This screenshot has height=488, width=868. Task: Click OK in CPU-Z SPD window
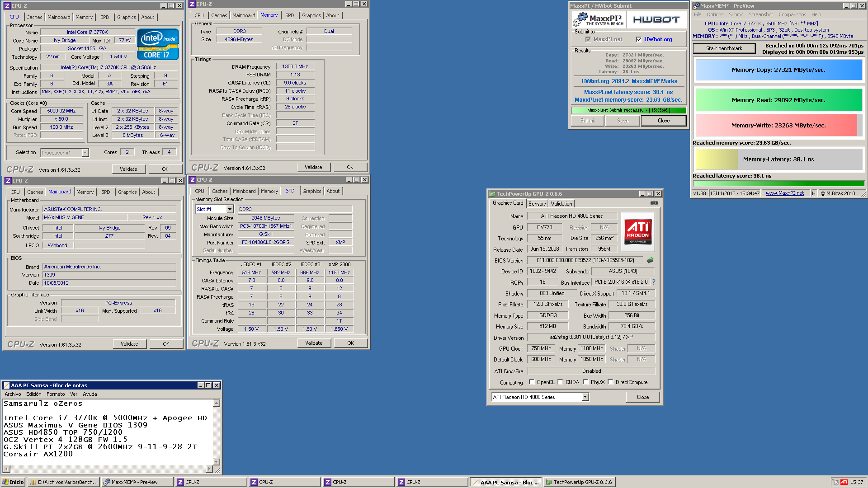350,343
